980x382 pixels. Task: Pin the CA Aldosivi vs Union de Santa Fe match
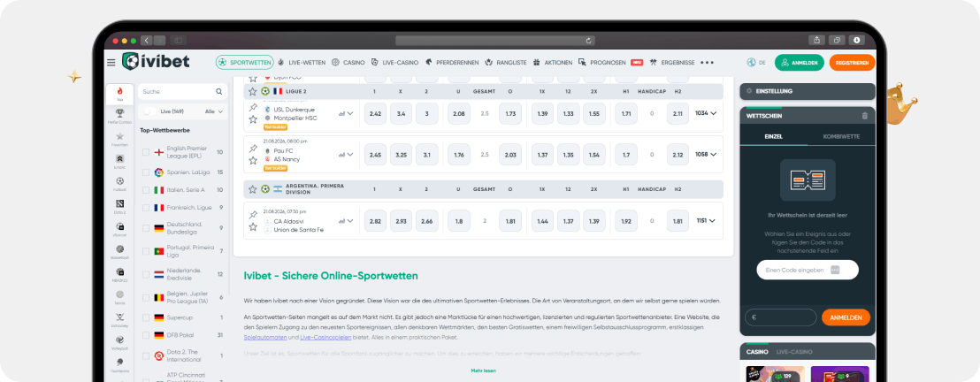tap(253, 215)
